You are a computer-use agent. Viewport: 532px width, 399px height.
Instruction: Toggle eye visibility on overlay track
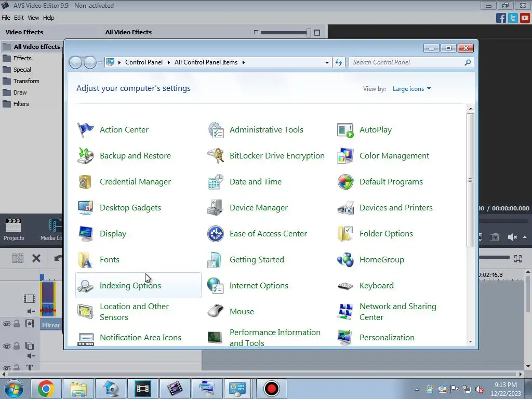click(6, 346)
